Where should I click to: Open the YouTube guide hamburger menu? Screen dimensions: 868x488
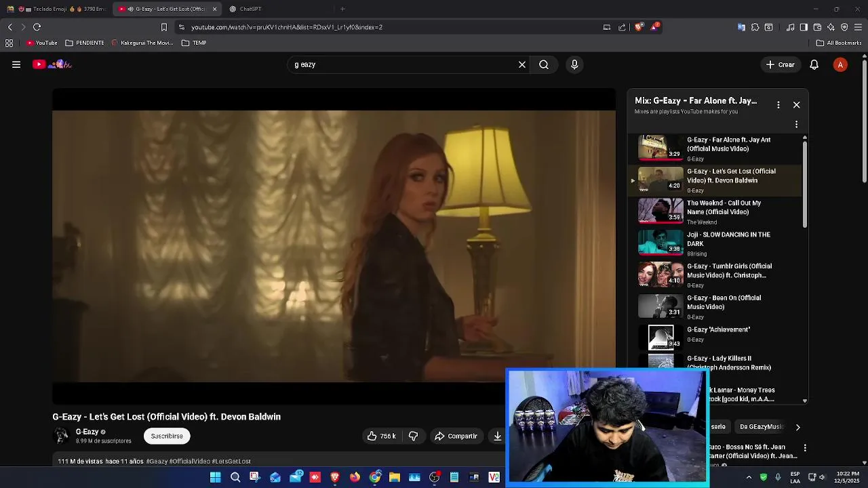[16, 64]
